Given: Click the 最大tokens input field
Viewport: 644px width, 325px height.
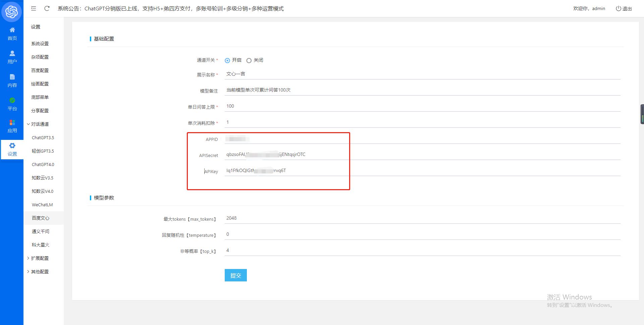Looking at the screenshot, I should [x=422, y=218].
